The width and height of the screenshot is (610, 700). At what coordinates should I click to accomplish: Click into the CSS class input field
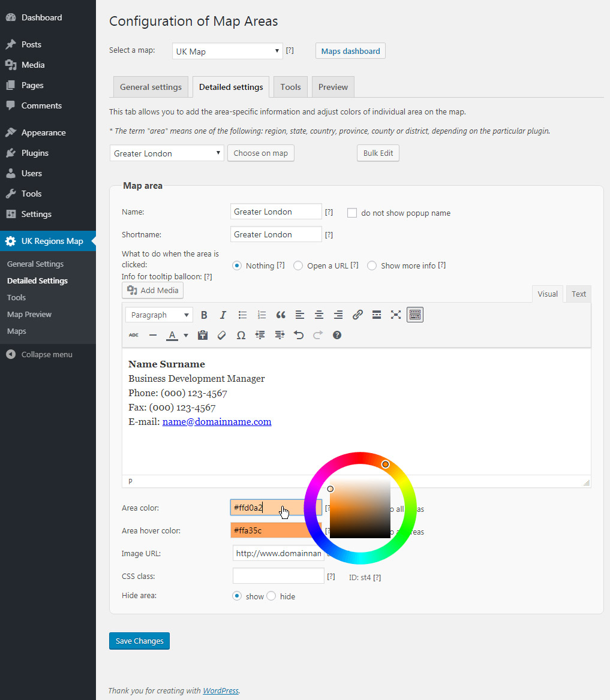pos(278,576)
